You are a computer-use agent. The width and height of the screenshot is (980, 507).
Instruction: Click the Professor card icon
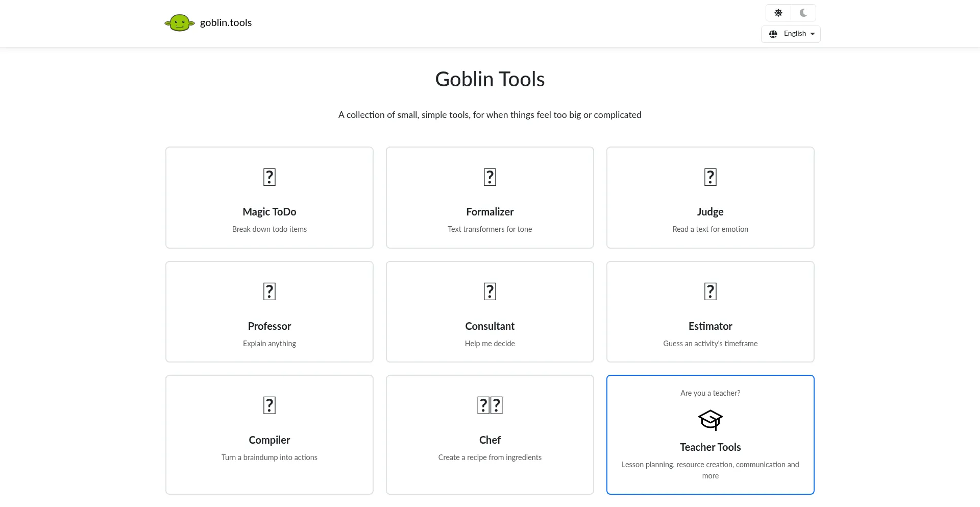click(269, 292)
